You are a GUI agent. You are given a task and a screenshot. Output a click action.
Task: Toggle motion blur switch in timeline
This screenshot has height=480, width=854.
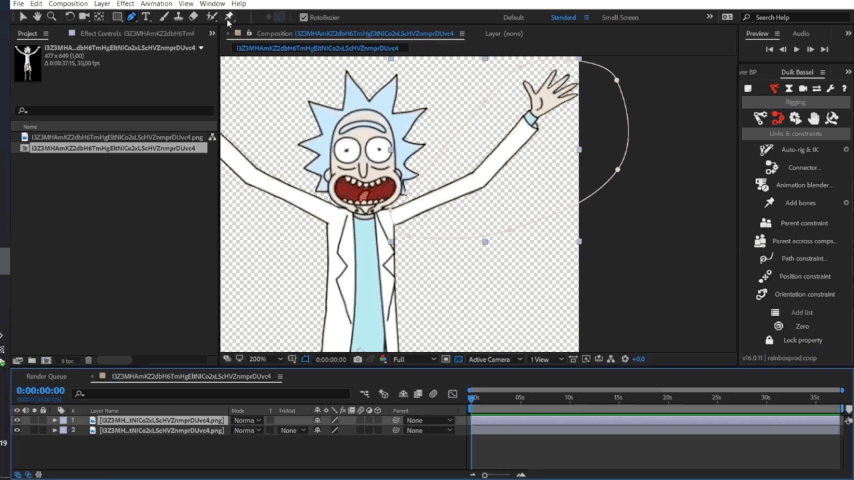433,393
